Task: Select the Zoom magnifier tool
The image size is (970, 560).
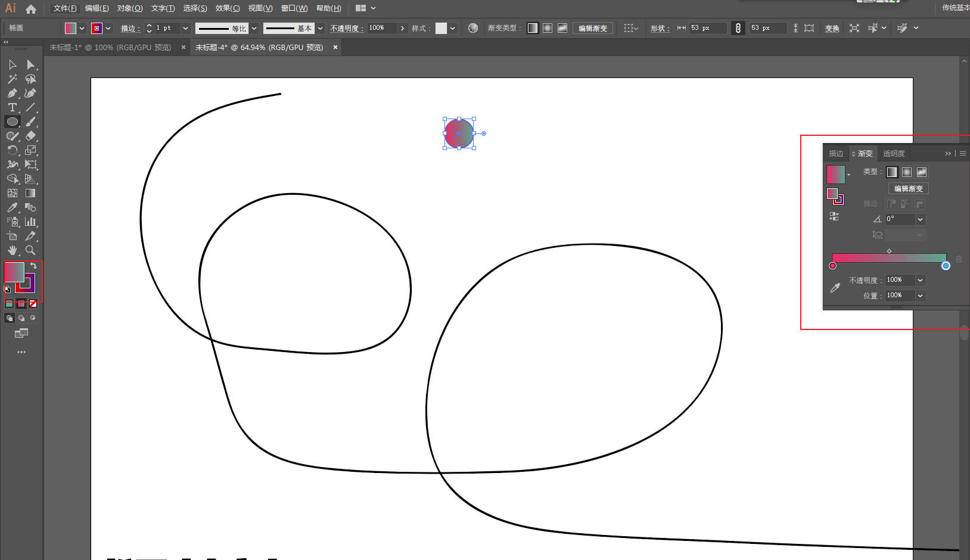Action: [30, 250]
